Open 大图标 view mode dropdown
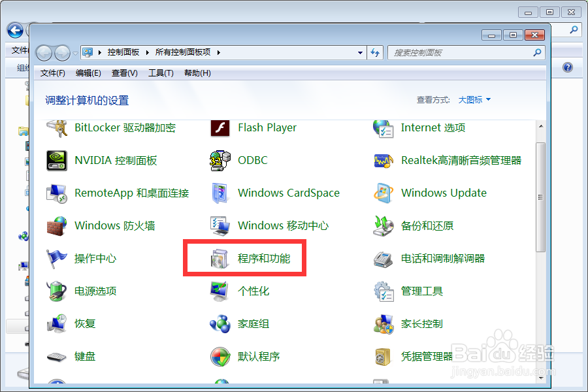Viewport: 588px width, 392px height. pos(474,100)
